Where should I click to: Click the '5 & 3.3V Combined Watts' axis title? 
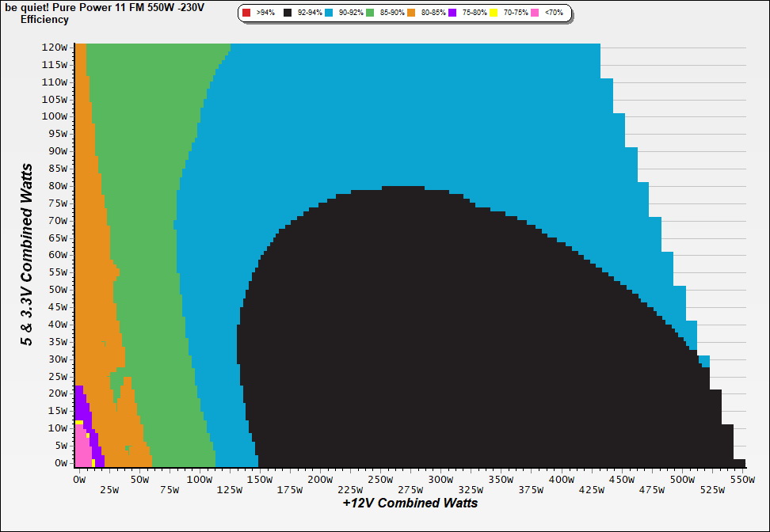point(28,254)
